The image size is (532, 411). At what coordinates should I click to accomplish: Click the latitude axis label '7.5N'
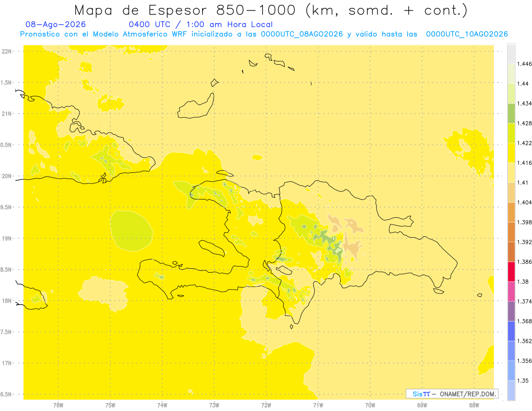(x=6, y=332)
